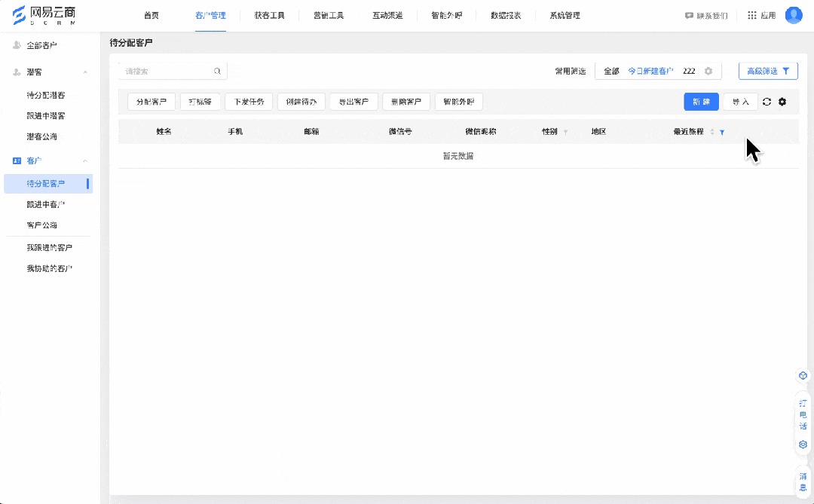Screen dimensions: 814x504
Task: Open the 消息 messages panel on the right
Action: [802, 480]
